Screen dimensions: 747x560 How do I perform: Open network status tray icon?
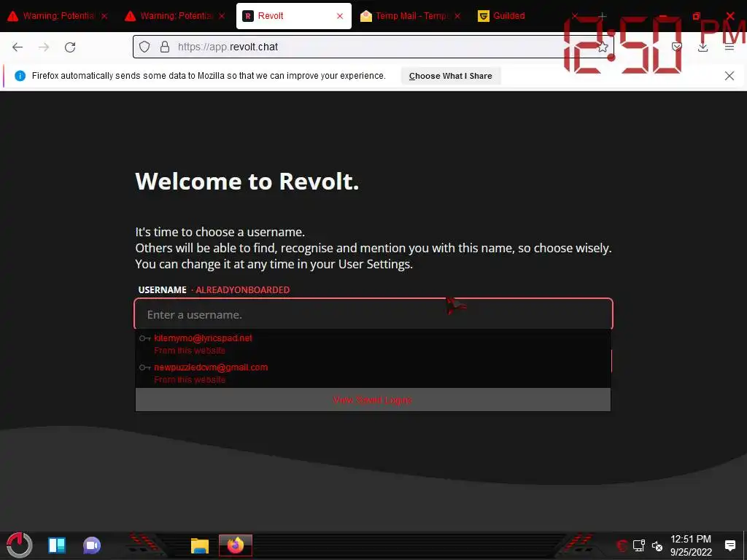[x=639, y=545]
